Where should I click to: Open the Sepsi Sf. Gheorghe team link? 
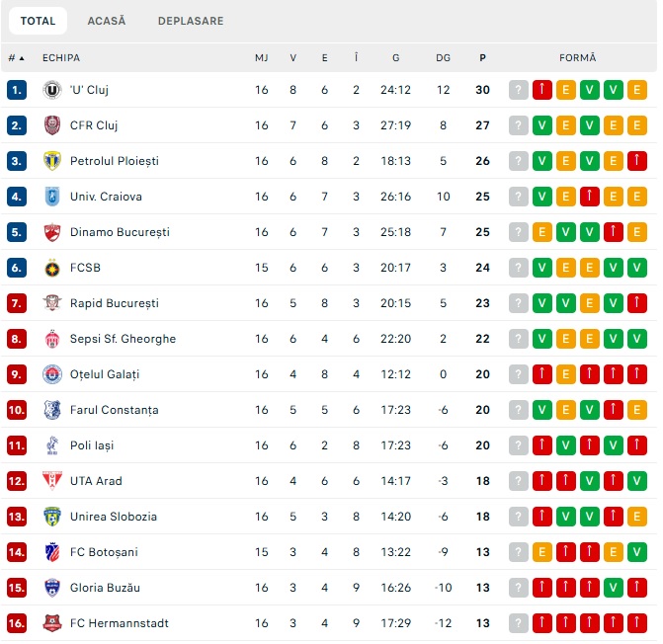124,339
